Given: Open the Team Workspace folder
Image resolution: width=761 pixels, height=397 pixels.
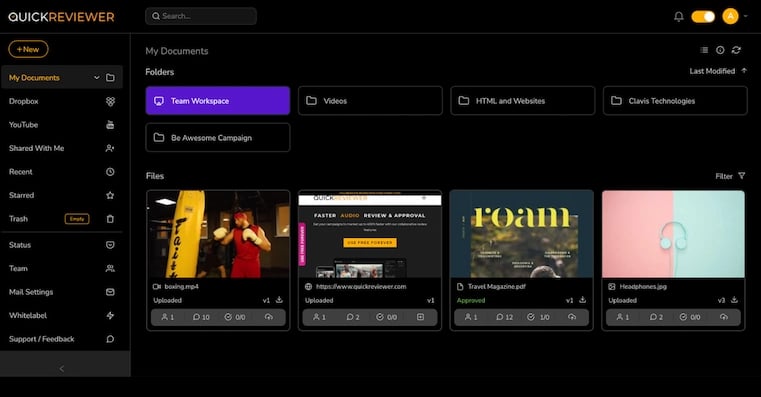Looking at the screenshot, I should pyautogui.click(x=218, y=101).
